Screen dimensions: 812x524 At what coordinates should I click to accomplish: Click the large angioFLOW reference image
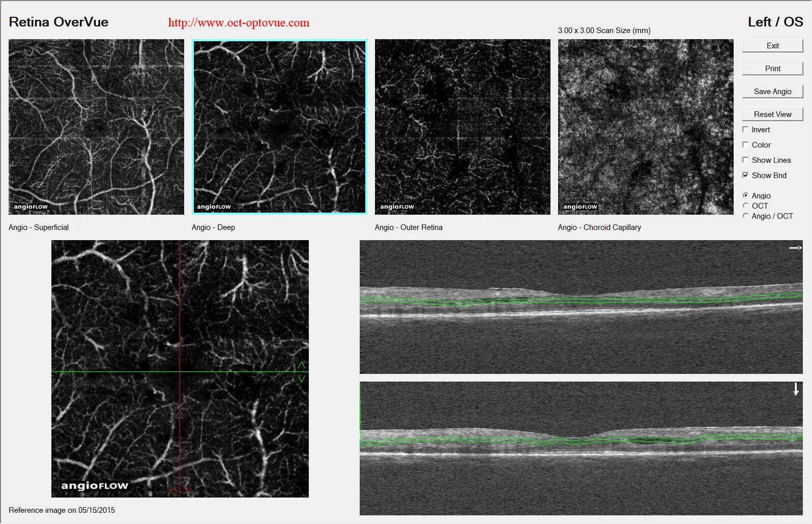[180, 369]
